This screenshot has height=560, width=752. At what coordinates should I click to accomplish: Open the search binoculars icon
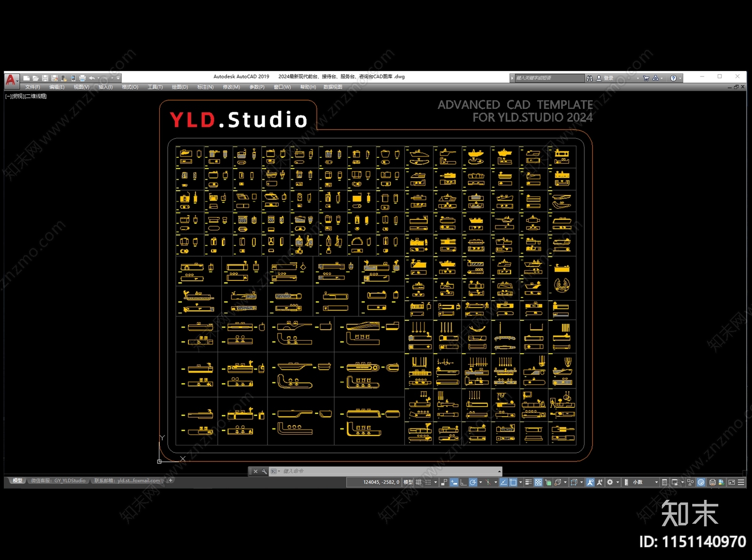click(589, 78)
